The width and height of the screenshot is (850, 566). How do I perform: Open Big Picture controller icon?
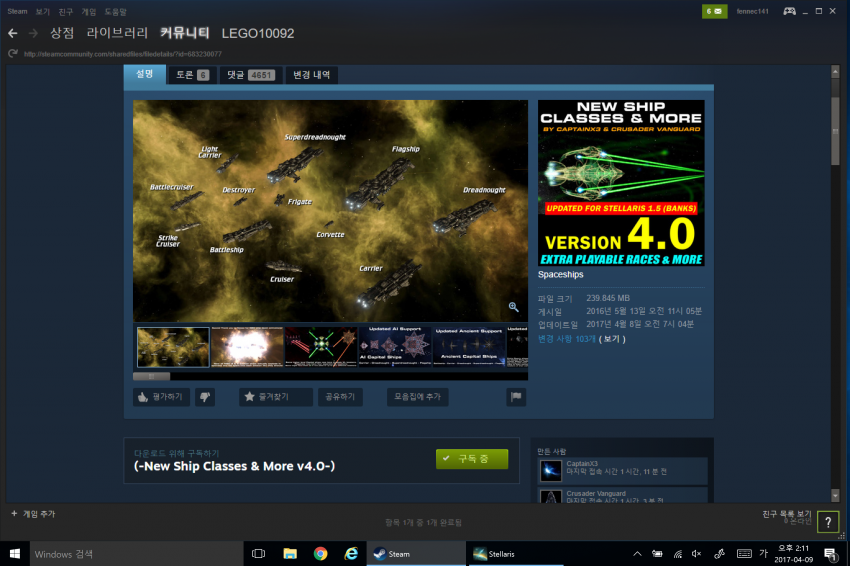(x=789, y=11)
